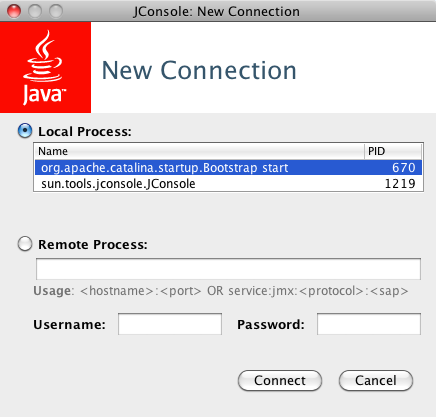This screenshot has width=436, height=417.
Task: Click the PID column header
Action: [393, 151]
